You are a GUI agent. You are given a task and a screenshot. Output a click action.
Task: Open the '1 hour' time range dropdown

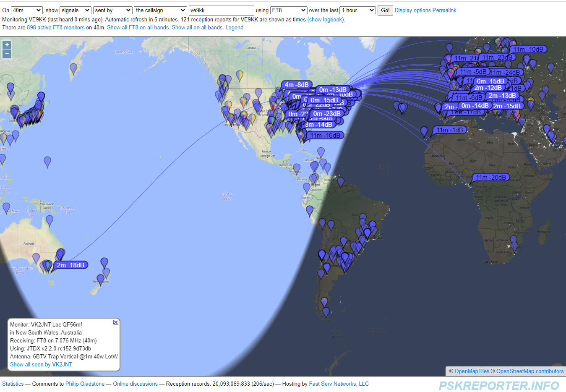click(358, 10)
